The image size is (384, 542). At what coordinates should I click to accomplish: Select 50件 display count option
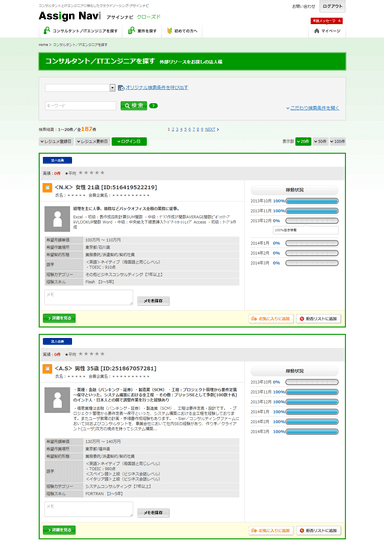pyautogui.click(x=320, y=141)
